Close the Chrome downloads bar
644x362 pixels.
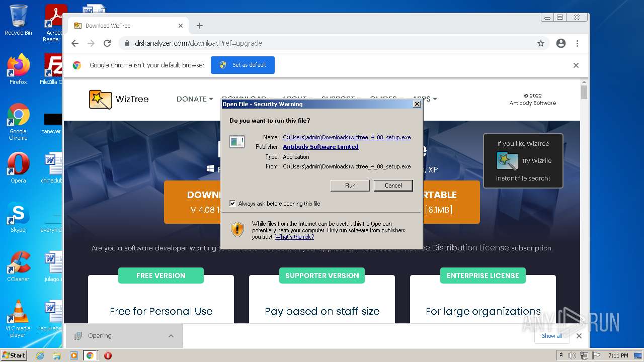point(579,336)
